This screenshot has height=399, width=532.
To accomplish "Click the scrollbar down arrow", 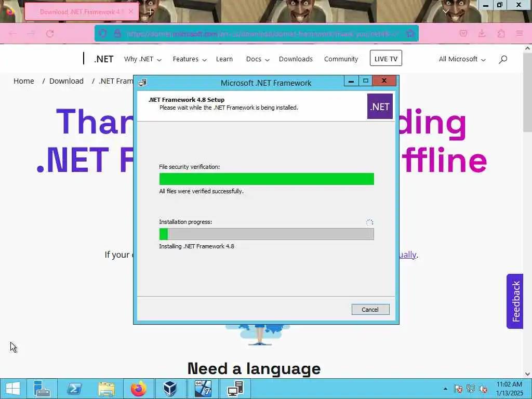I will click(528, 374).
